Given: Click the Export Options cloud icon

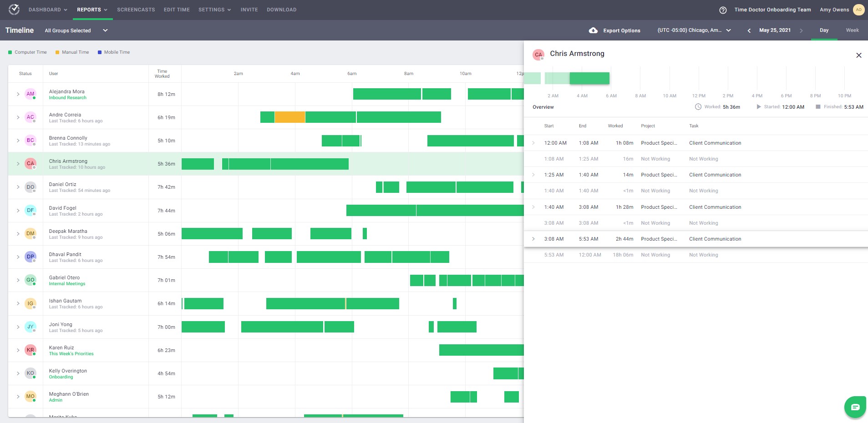Looking at the screenshot, I should click(x=593, y=30).
